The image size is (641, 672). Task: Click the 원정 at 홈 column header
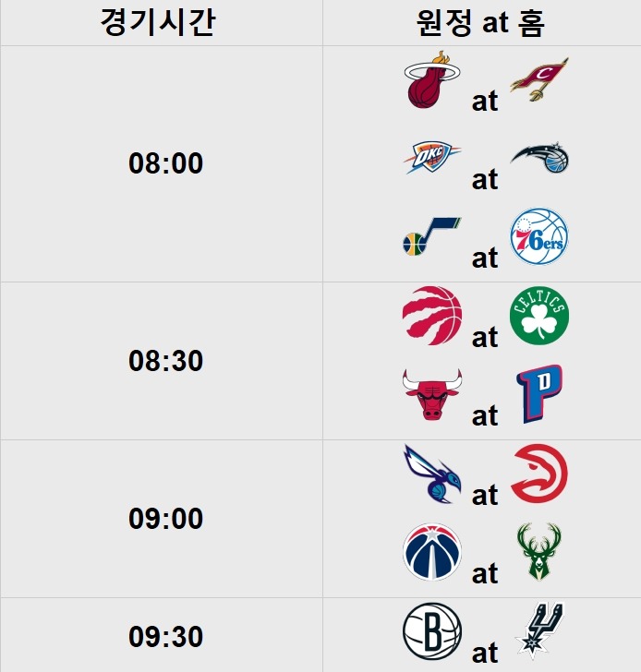pos(480,22)
